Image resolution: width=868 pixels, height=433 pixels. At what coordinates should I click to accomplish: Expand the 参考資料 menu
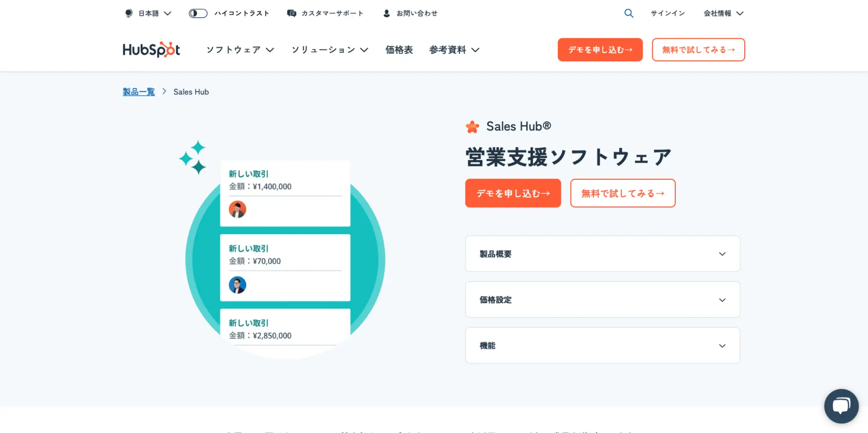coord(454,50)
